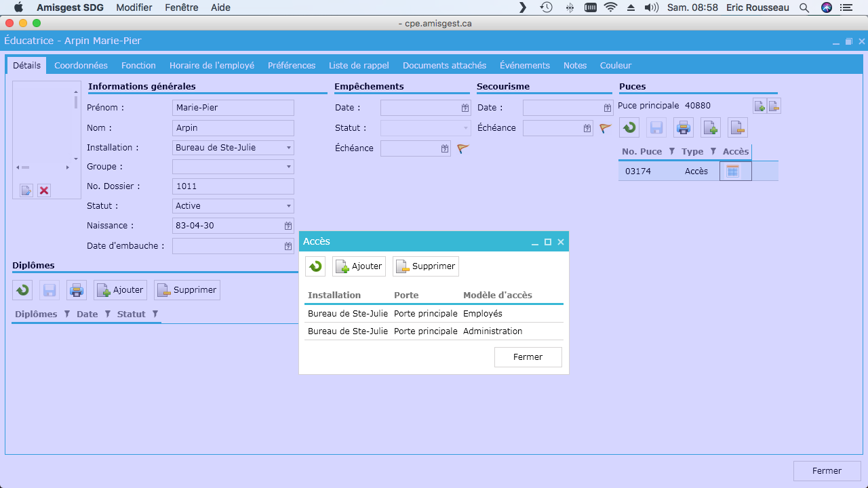Click the volume icon in menu bar

[652, 7]
